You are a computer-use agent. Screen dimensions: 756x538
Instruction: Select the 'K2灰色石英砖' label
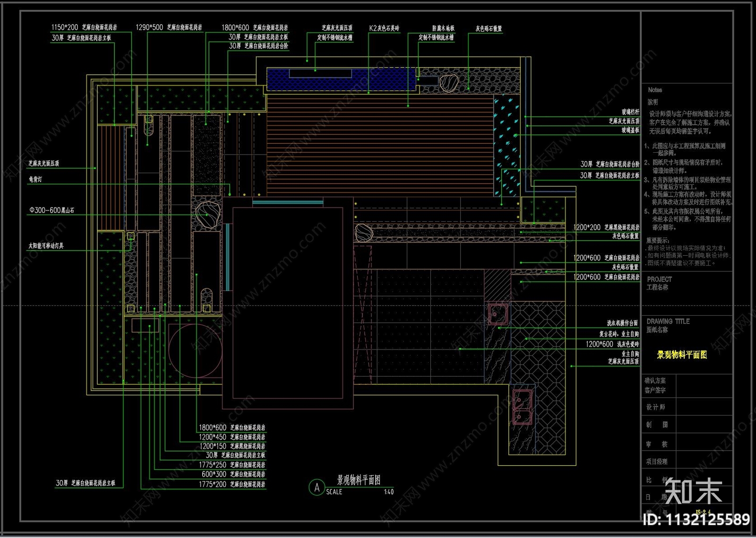click(384, 28)
